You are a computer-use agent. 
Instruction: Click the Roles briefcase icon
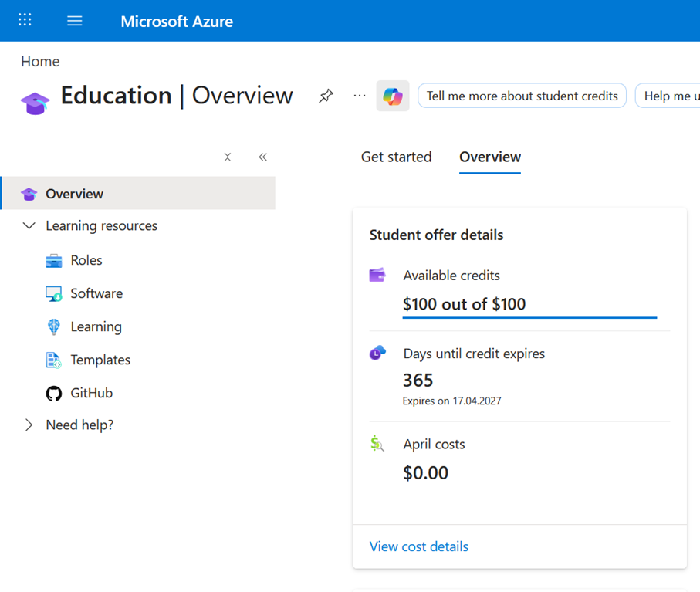54,261
